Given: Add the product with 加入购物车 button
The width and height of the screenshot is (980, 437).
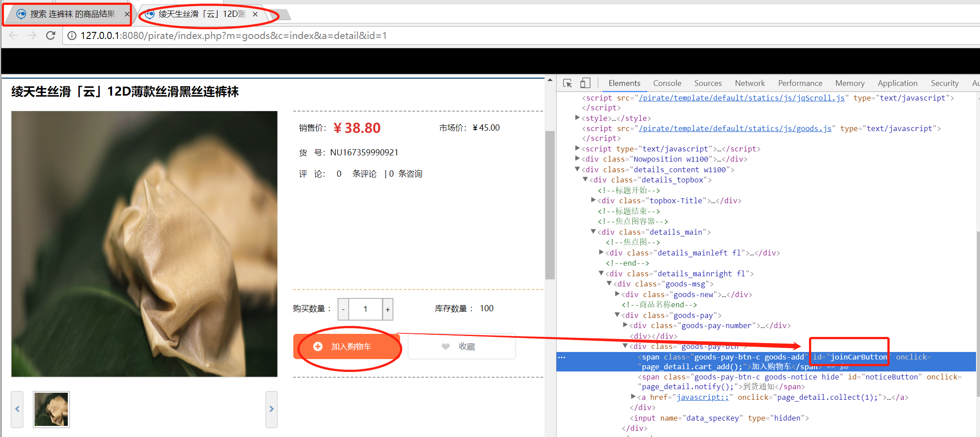Looking at the screenshot, I should [x=346, y=347].
